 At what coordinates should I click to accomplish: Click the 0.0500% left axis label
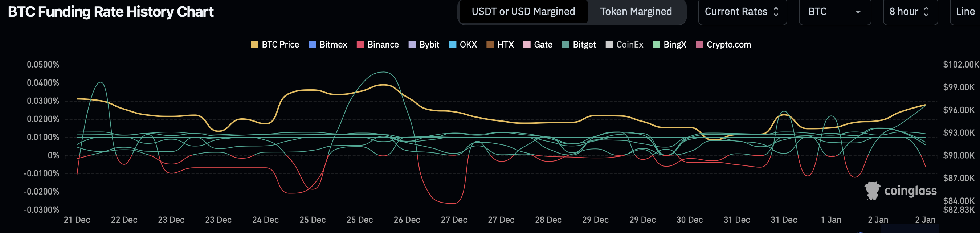point(43,65)
